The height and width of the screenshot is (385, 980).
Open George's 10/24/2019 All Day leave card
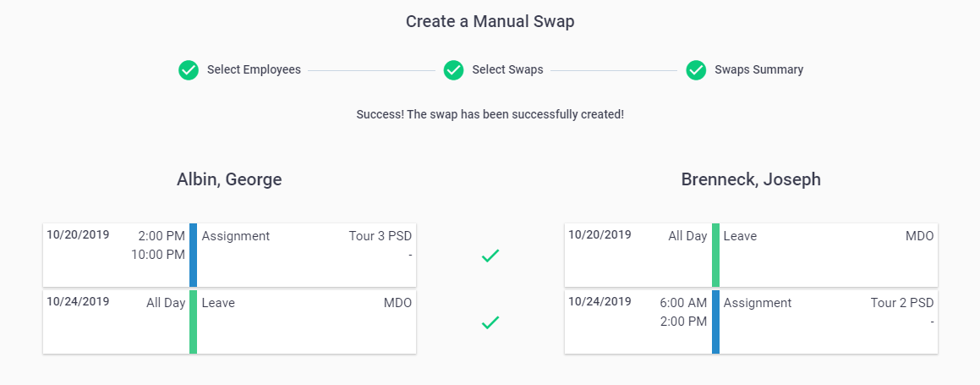tap(229, 322)
